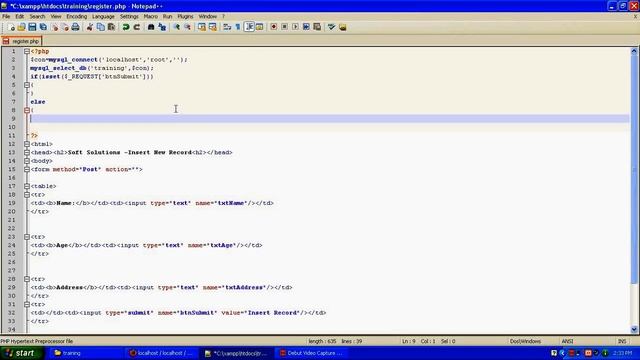Image resolution: width=640 pixels, height=360 pixels.
Task: Click the Dos\Windows line-ending status field
Action: pos(525,341)
